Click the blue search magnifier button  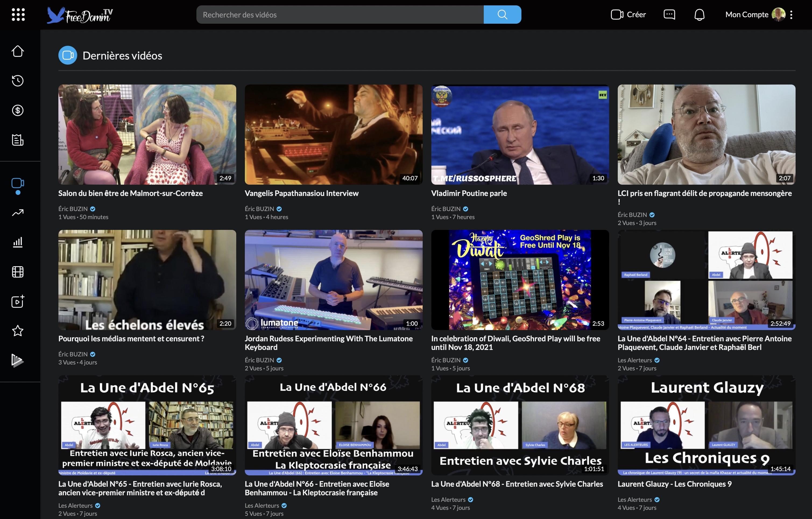[x=502, y=15]
